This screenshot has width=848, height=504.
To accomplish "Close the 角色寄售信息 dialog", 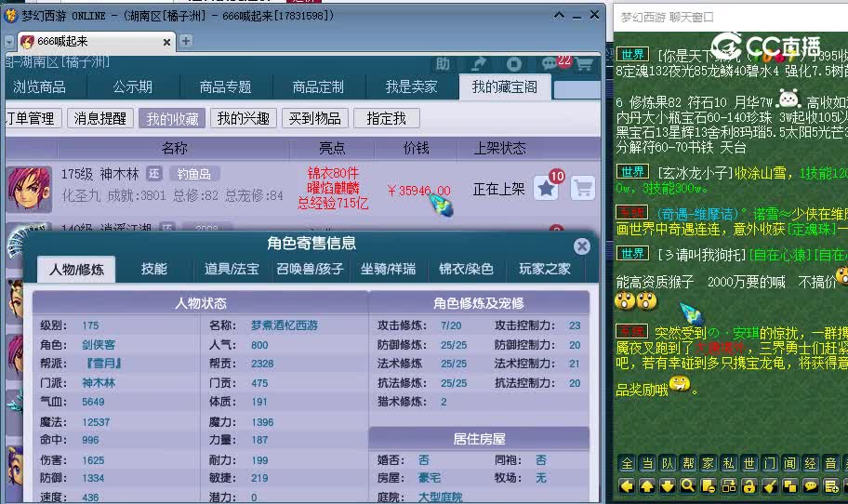I will 582,246.
